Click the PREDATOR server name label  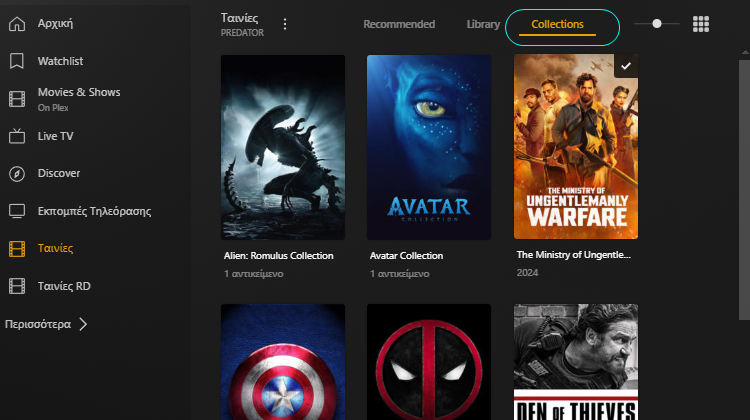[x=242, y=33]
